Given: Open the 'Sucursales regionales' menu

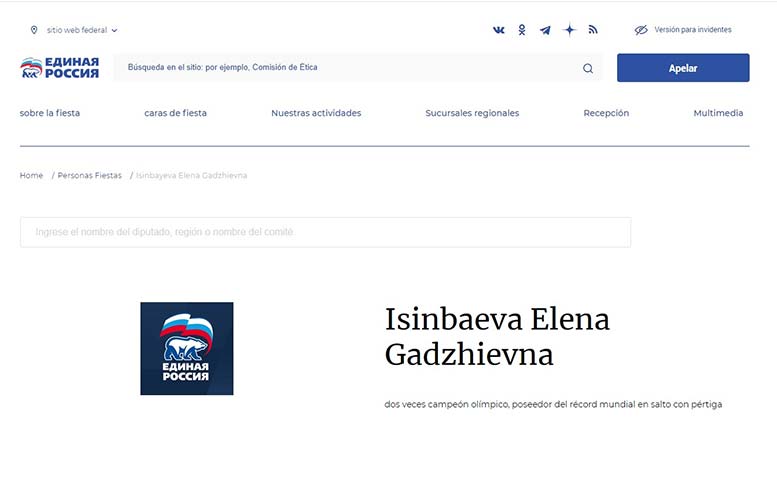Looking at the screenshot, I should 472,113.
